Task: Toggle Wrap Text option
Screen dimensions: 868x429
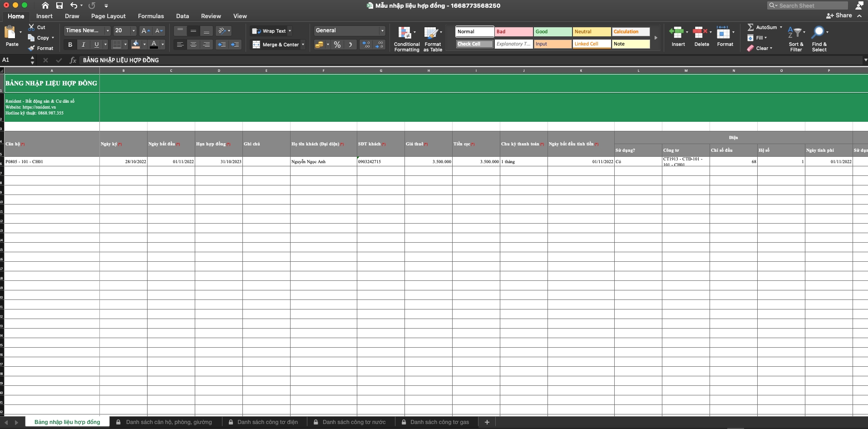Action: click(271, 31)
